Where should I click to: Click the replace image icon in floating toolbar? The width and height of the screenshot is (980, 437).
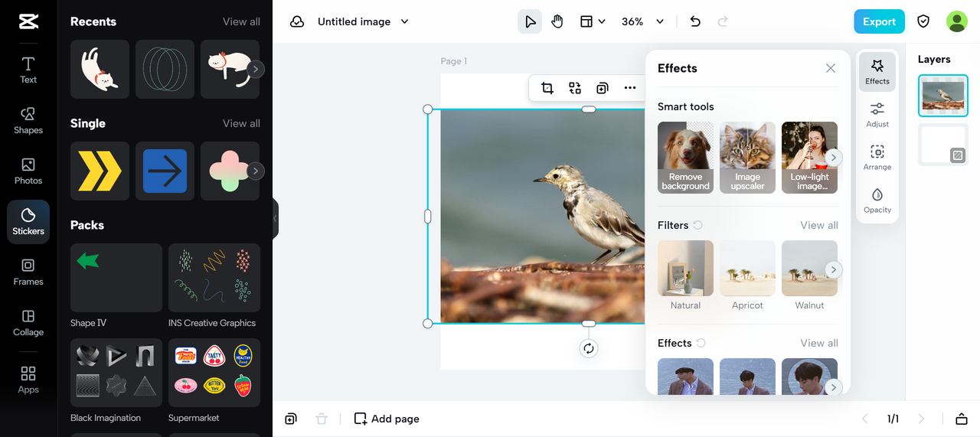pyautogui.click(x=575, y=88)
